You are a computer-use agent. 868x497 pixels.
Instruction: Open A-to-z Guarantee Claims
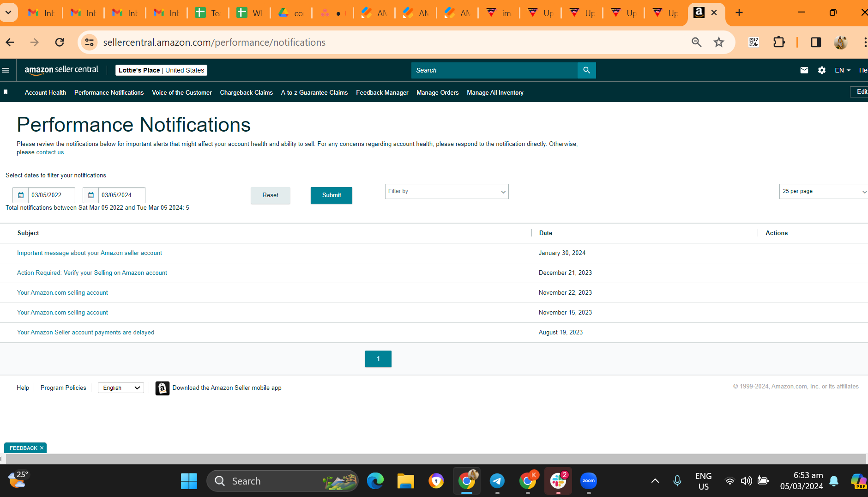(314, 92)
